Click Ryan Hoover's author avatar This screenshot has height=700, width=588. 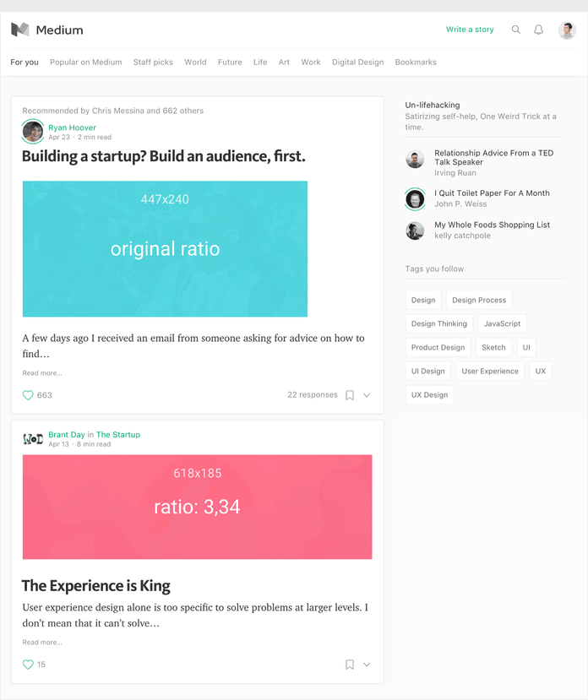click(33, 132)
